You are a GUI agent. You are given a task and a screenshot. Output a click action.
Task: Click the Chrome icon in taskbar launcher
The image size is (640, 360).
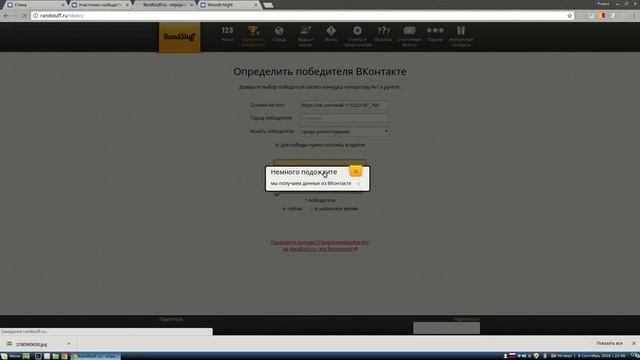click(x=64, y=356)
